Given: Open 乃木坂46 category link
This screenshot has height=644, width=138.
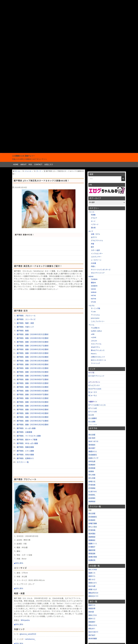Looking at the screenshot, I should coord(94,279).
